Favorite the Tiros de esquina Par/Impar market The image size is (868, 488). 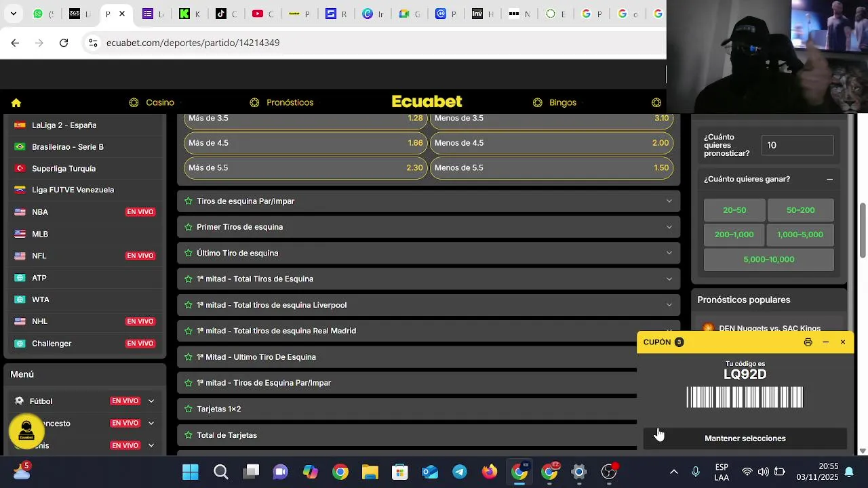coord(189,201)
